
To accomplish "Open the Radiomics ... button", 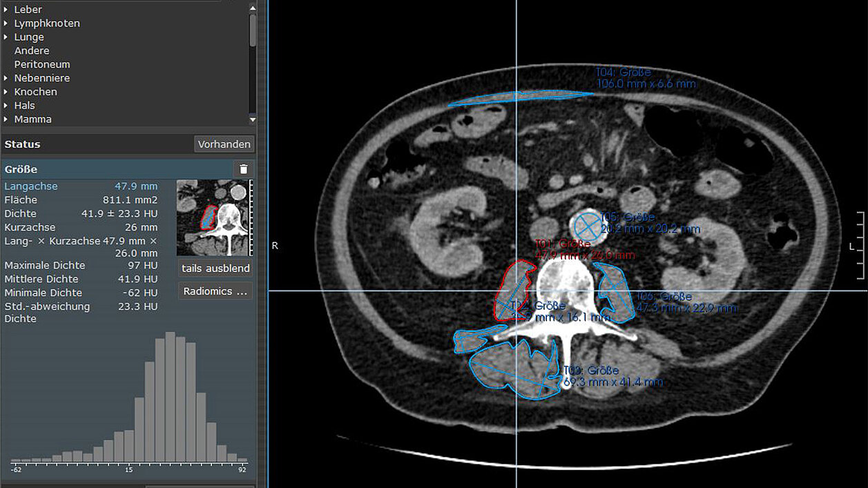I will click(x=215, y=291).
